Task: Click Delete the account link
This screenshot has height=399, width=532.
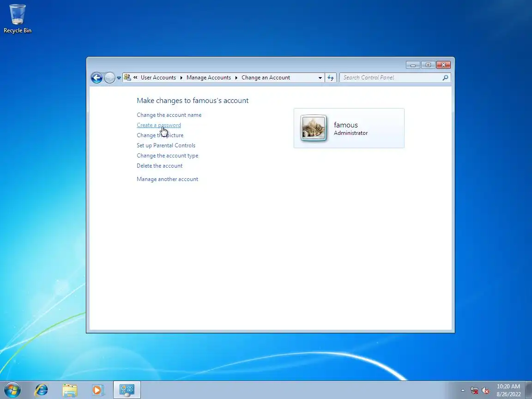Action: click(159, 166)
